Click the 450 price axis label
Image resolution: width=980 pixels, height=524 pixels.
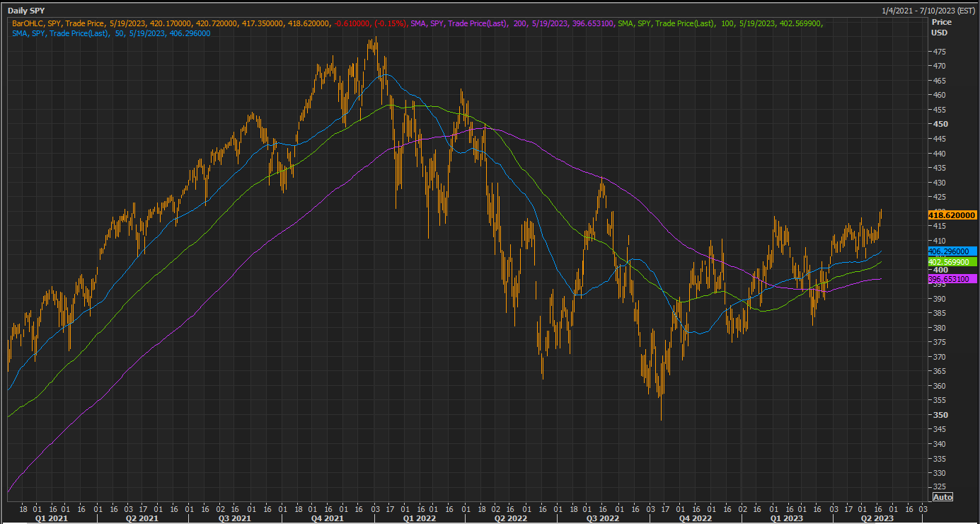[x=940, y=124]
